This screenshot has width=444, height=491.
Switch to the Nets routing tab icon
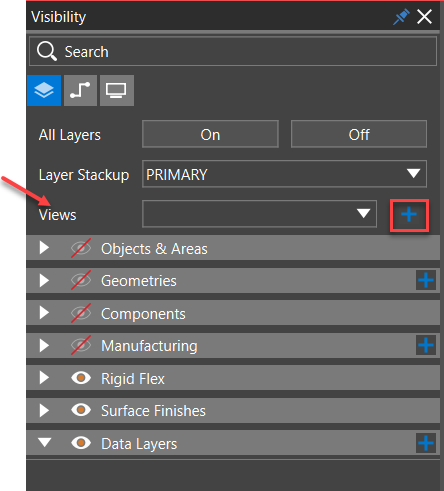80,90
